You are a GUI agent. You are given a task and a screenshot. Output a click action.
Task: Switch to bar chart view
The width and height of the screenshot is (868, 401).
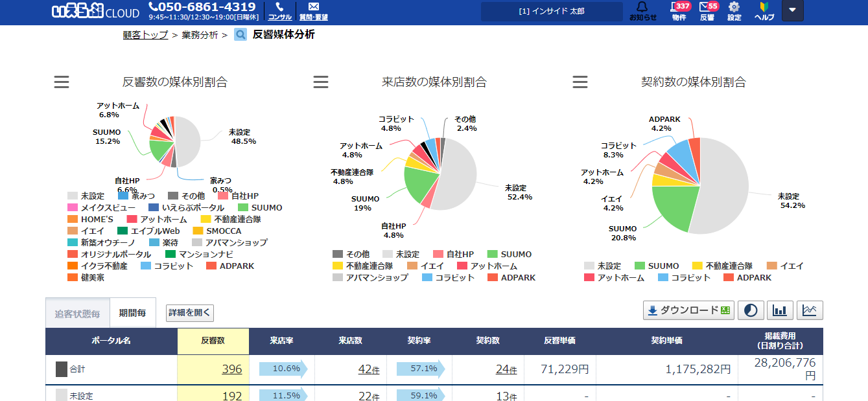coord(780,310)
